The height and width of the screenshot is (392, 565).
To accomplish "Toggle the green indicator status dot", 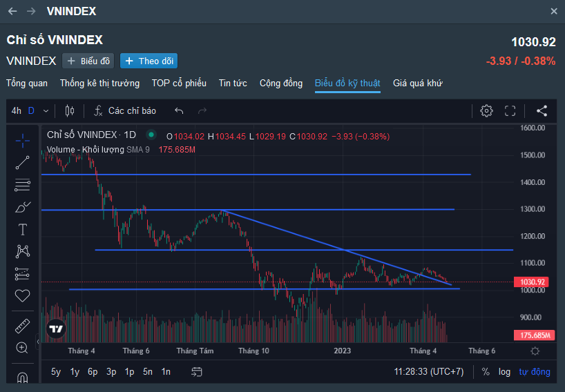I will 151,135.
